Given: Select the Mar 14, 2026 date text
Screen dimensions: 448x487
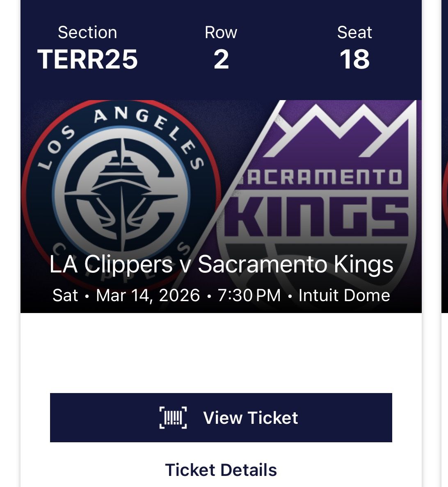Looking at the screenshot, I should pyautogui.click(x=148, y=295).
